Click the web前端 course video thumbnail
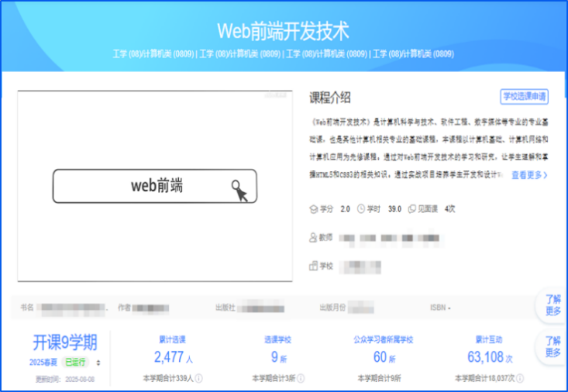 pos(155,186)
